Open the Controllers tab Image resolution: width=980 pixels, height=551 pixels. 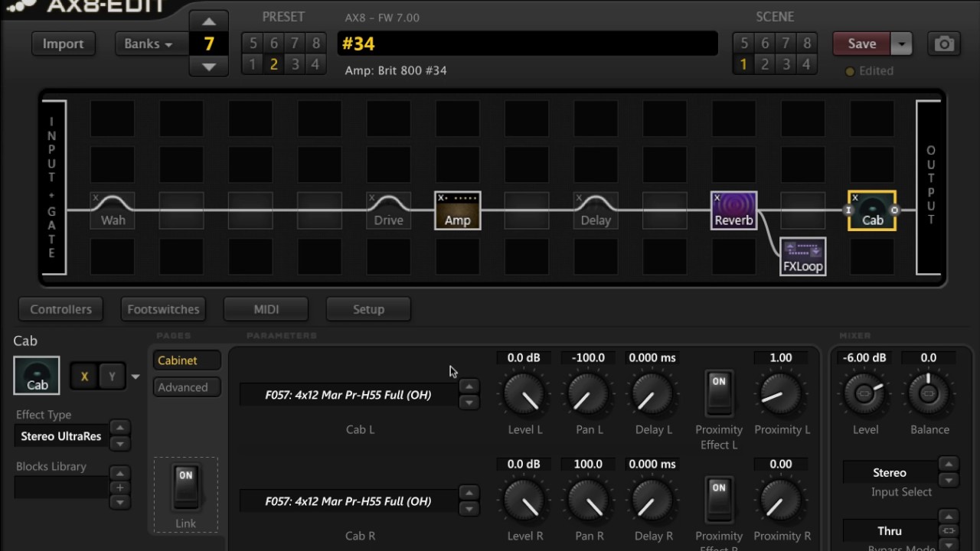(60, 309)
